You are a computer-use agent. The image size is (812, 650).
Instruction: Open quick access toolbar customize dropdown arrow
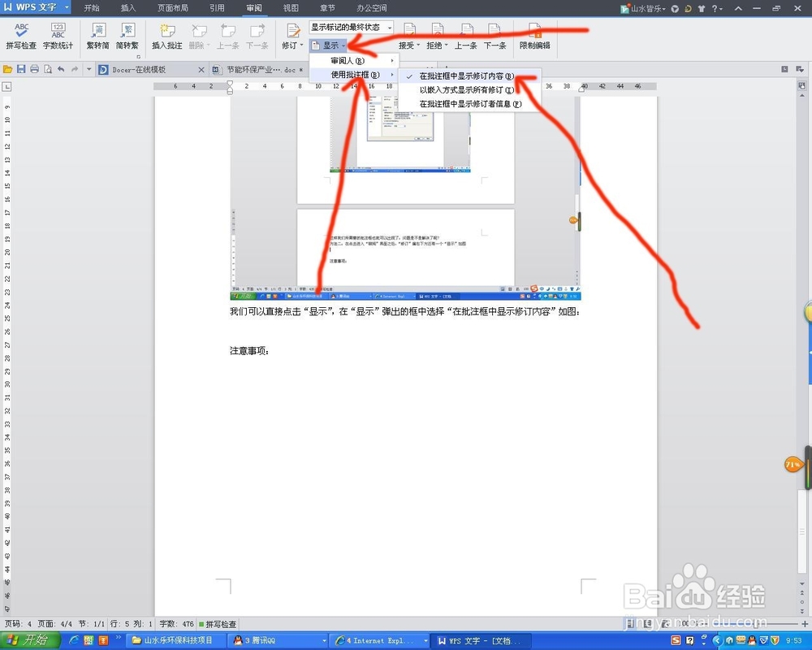(x=89, y=69)
